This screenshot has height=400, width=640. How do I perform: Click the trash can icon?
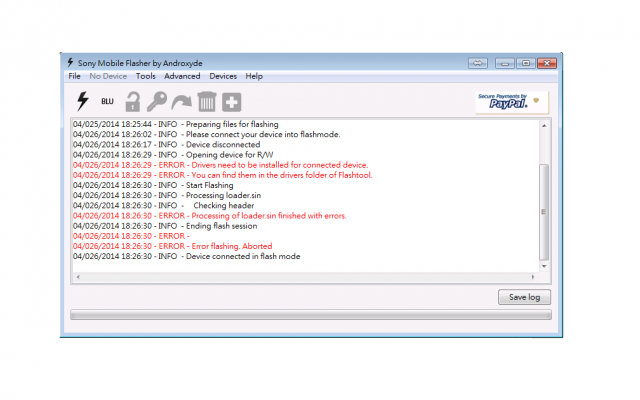[x=207, y=102]
